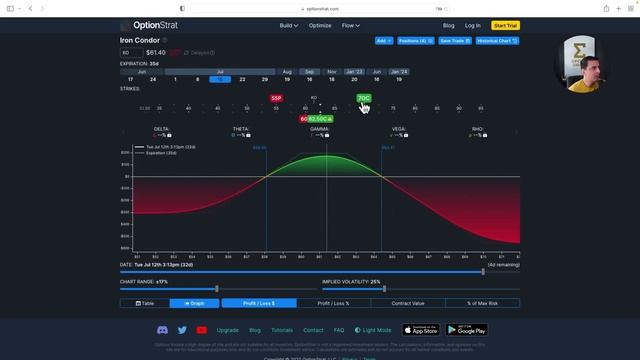Click Safari's sidebar toggle icon
The height and width of the screenshot is (360, 640).
(10, 9)
